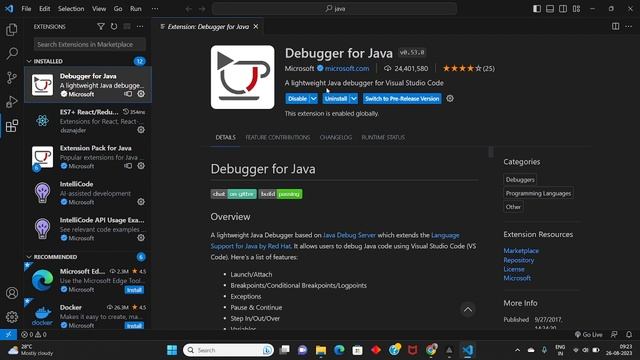Screen dimensions: 640x360
Task: Go back with the navigation arrow
Action: pyautogui.click(x=189, y=9)
